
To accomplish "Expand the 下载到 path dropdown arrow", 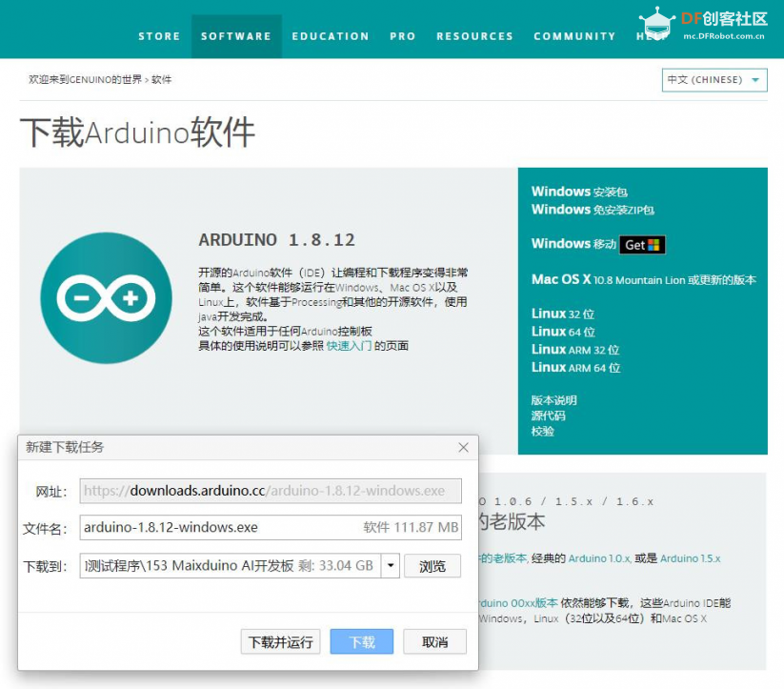I will (x=391, y=566).
